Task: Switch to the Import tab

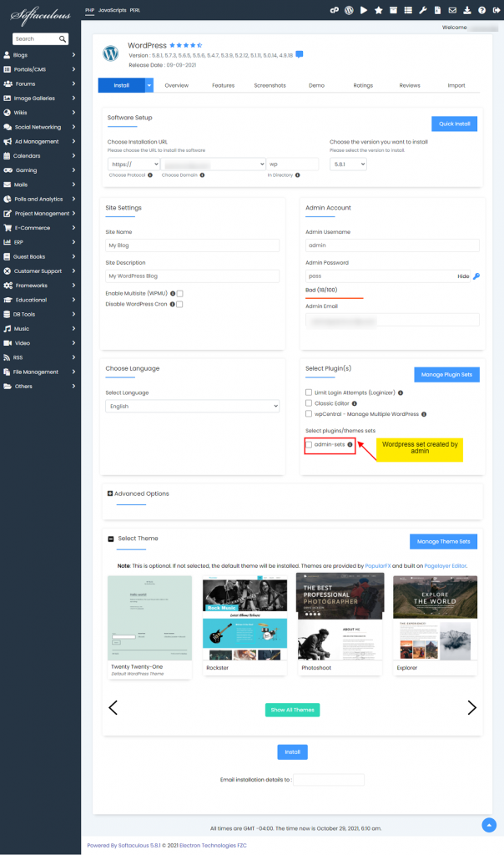Action: 456,86
